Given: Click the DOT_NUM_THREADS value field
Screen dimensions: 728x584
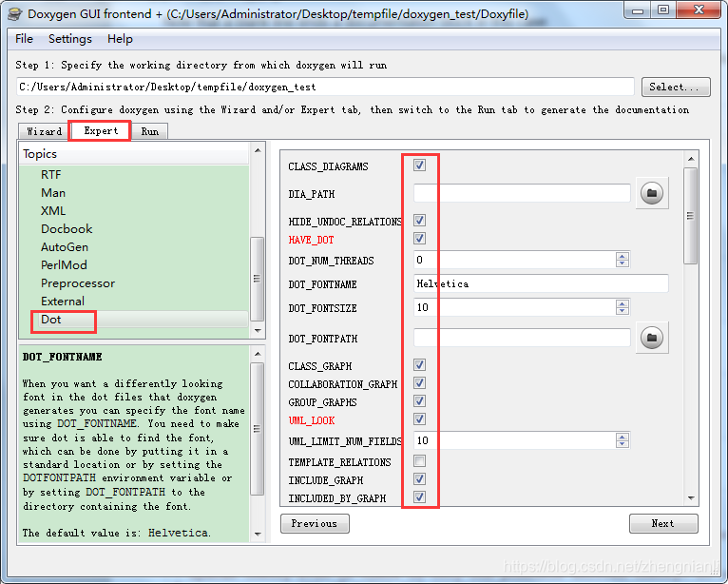Looking at the screenshot, I should (x=514, y=260).
